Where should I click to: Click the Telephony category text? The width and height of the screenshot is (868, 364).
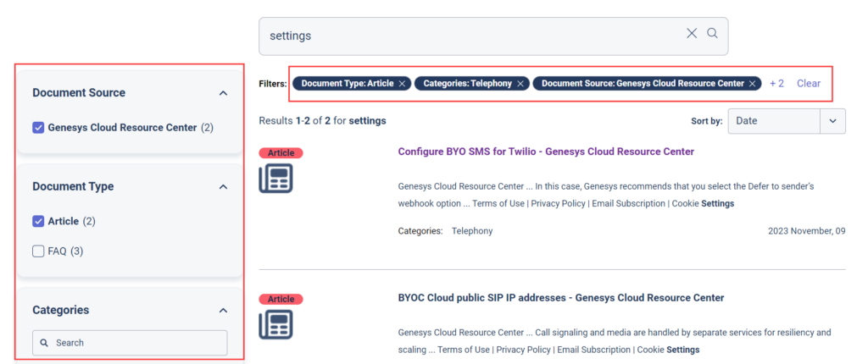tap(472, 231)
